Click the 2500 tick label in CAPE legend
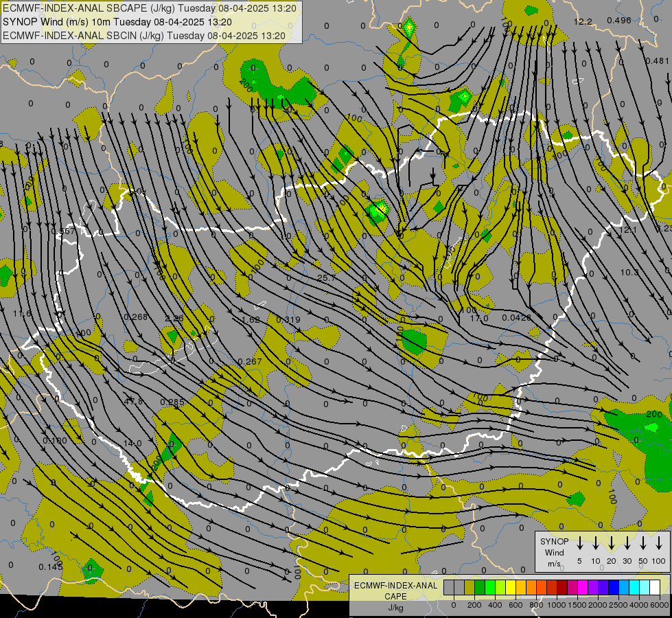Image resolution: width=672 pixels, height=618 pixels. click(618, 605)
